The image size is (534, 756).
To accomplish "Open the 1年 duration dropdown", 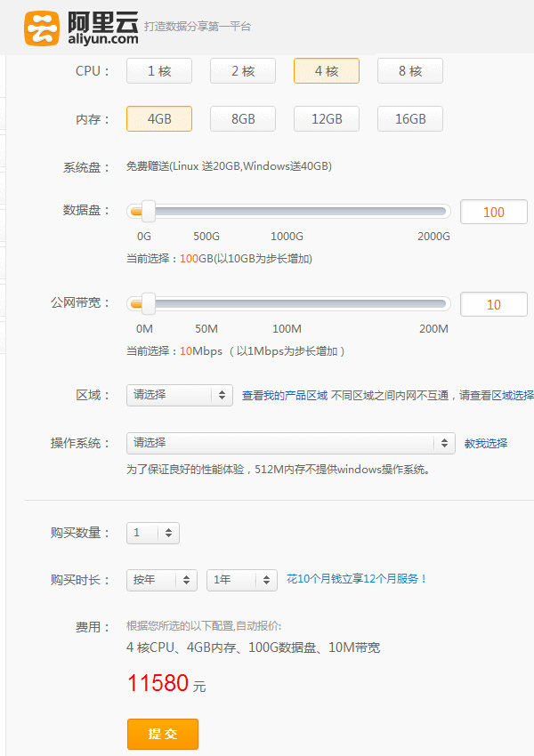I will (242, 580).
